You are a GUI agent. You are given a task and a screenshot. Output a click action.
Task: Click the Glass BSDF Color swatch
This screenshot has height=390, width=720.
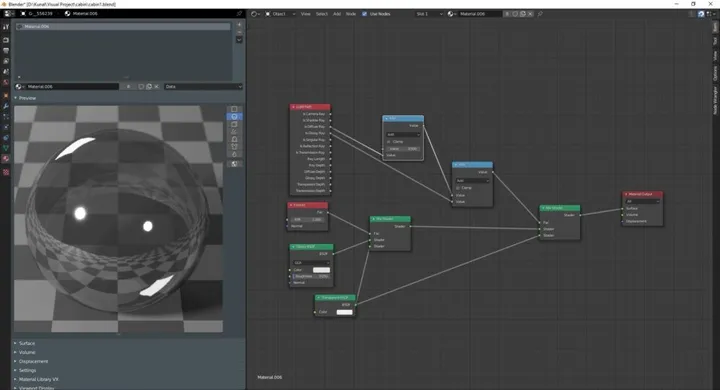(x=321, y=270)
